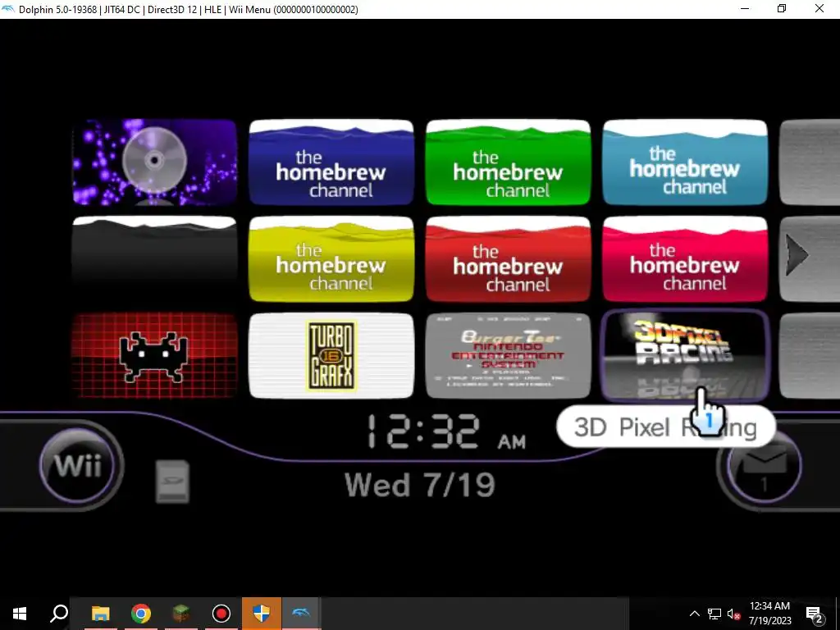Image resolution: width=840 pixels, height=630 pixels.
Task: Close the Dolphin window
Action: [819, 9]
